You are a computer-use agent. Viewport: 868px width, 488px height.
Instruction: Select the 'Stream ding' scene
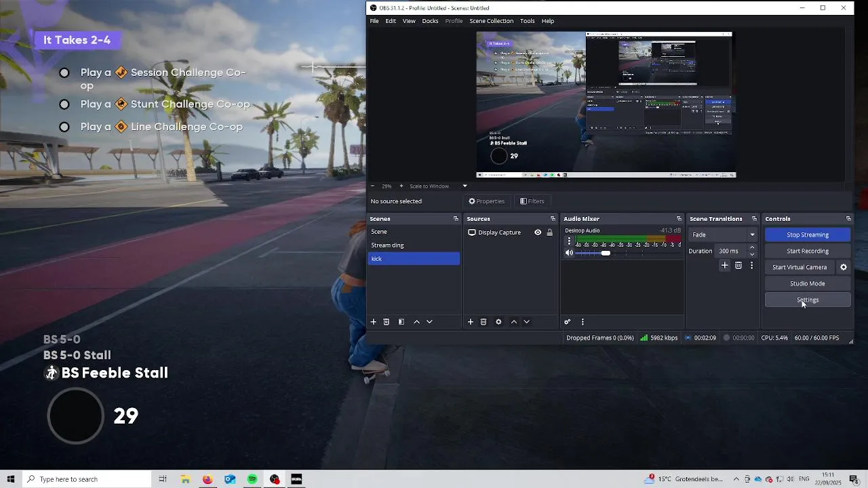tap(414, 245)
